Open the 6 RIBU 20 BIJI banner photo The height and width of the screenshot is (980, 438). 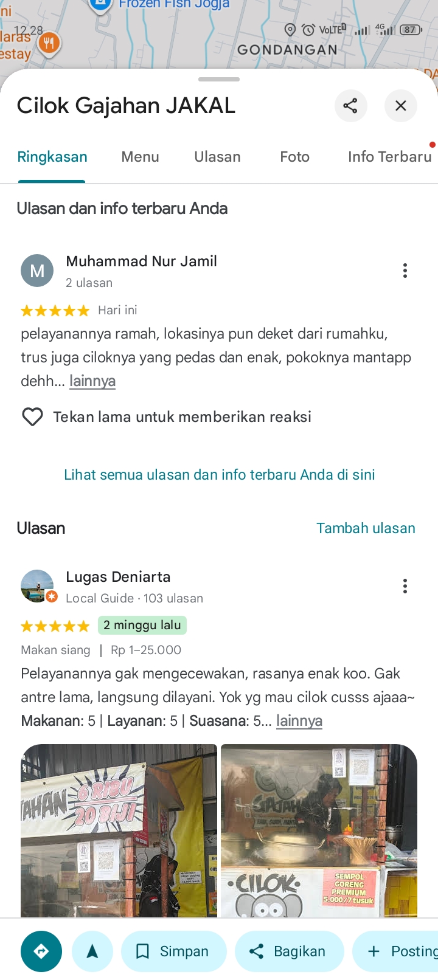(119, 830)
